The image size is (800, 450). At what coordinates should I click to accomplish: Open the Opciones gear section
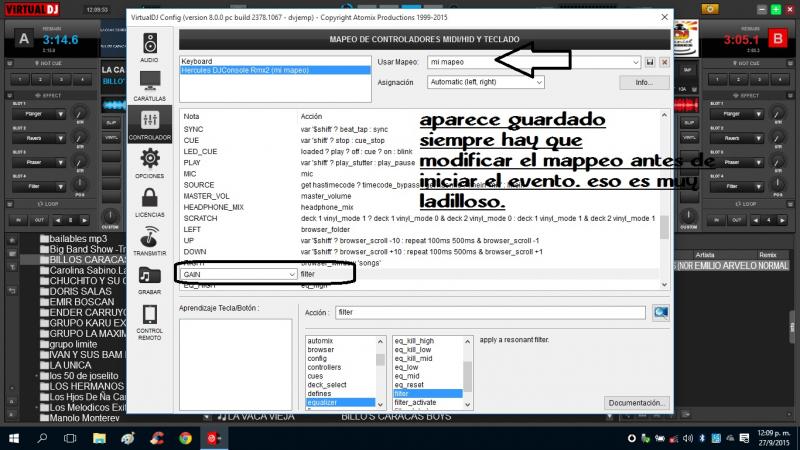[x=149, y=163]
